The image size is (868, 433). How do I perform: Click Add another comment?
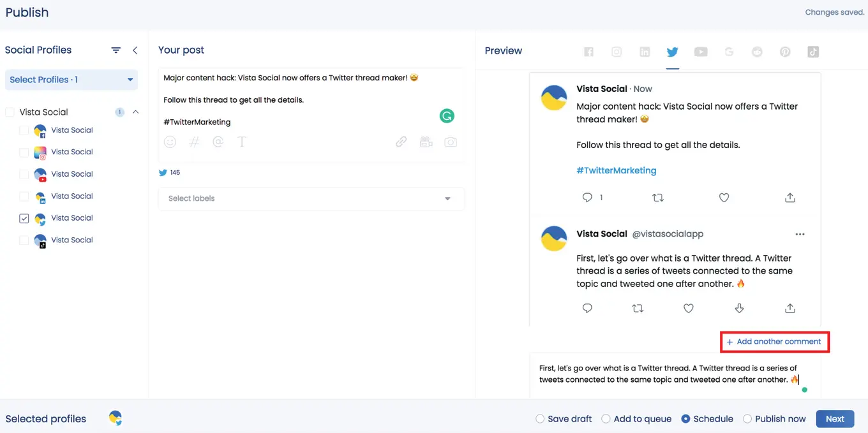click(774, 341)
